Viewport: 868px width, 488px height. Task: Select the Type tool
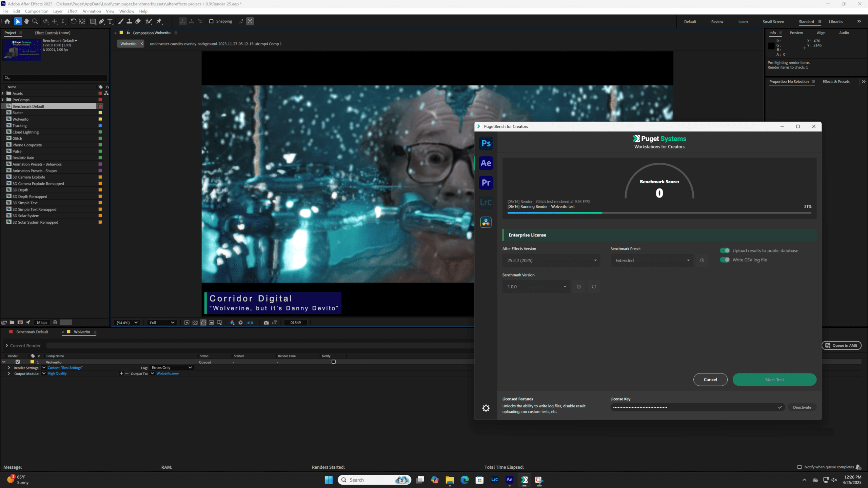110,21
